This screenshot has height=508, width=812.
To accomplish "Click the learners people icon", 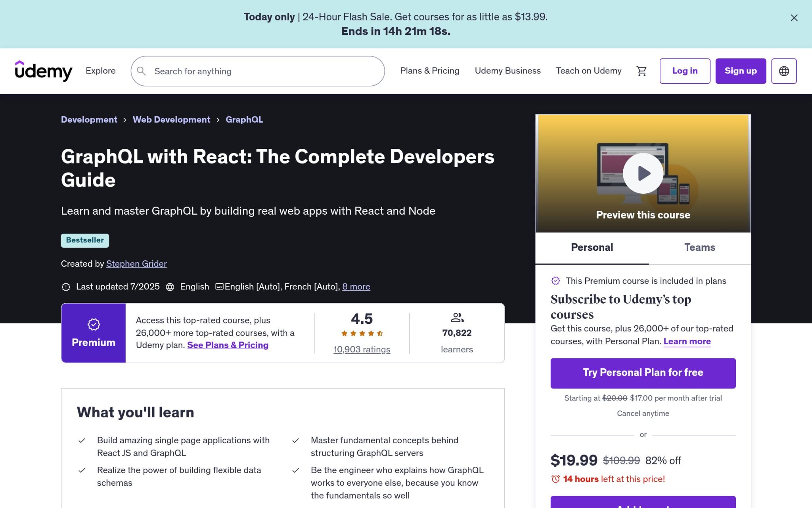I will pyautogui.click(x=457, y=317).
